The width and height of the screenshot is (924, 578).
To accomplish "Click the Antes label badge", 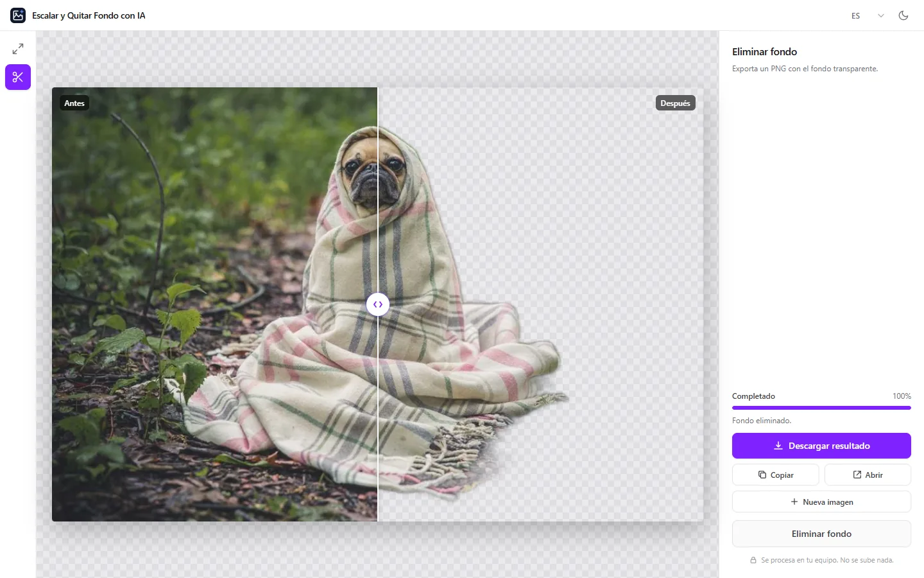I will (x=74, y=103).
